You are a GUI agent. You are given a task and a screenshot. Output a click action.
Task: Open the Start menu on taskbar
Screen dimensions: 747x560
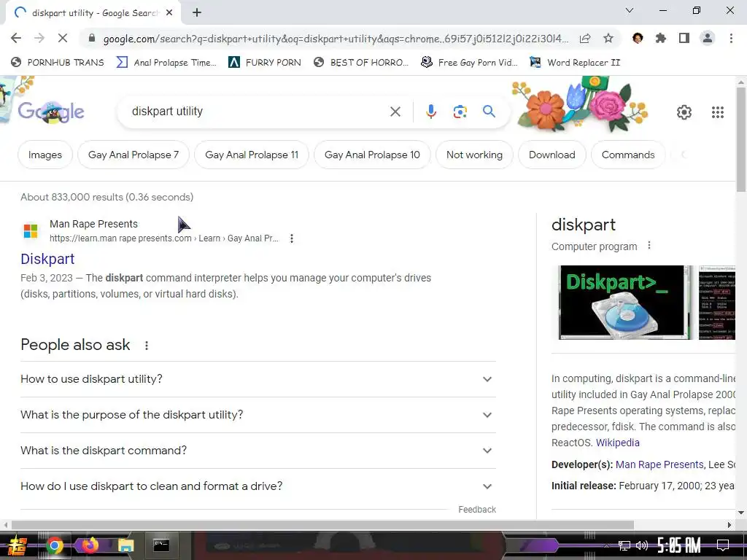tap(16, 545)
